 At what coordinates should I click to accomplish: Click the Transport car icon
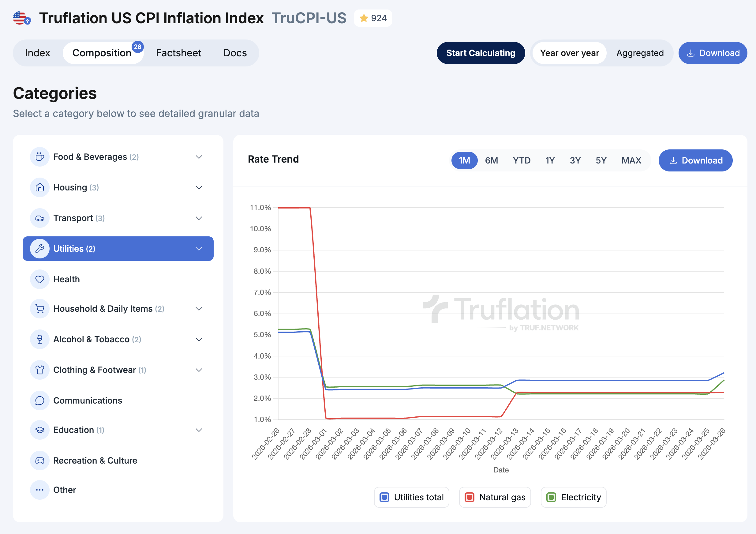click(x=39, y=218)
